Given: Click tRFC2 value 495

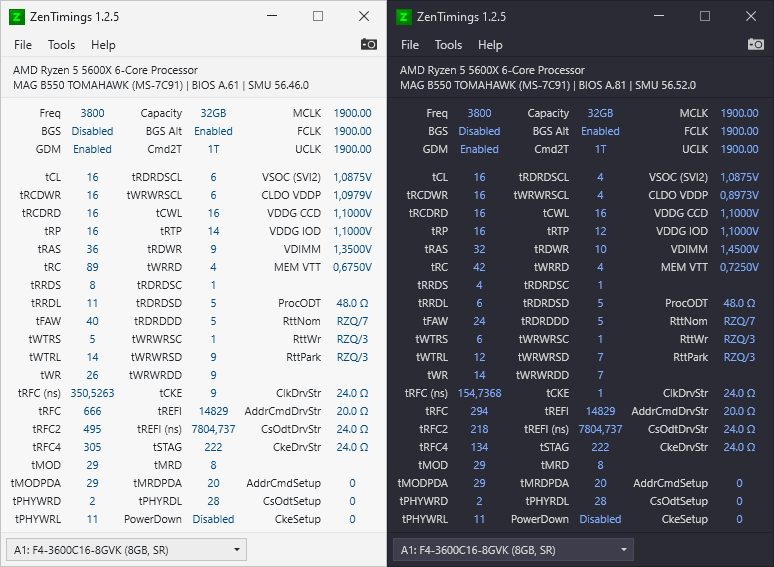Looking at the screenshot, I should 92,429.
